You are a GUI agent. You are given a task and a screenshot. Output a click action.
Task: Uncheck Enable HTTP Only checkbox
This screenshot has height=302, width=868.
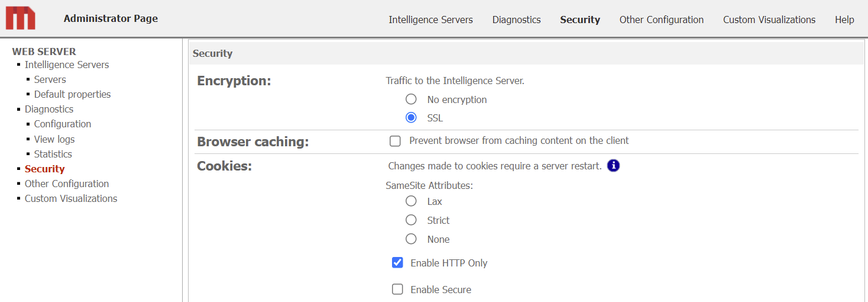tap(397, 263)
